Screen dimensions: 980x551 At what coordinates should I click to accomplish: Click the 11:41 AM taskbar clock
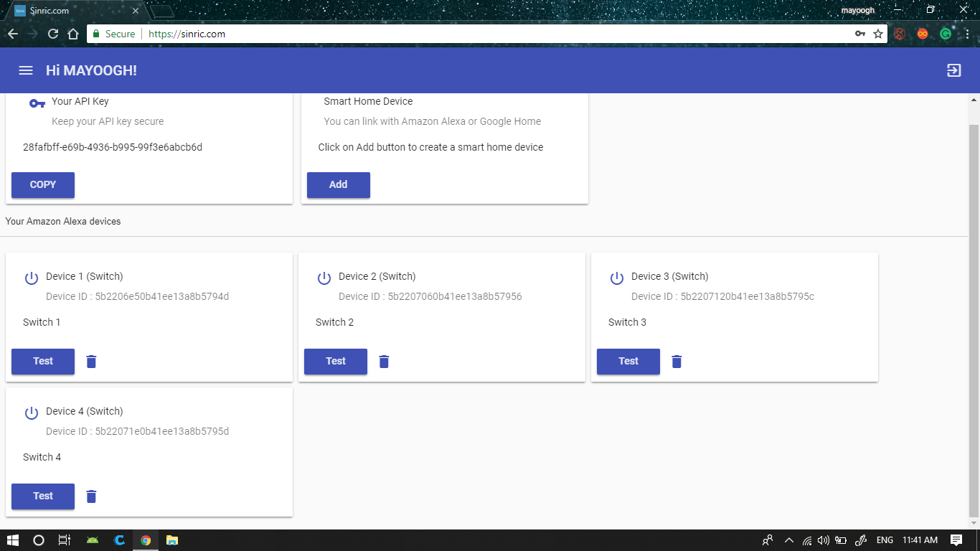click(x=920, y=540)
